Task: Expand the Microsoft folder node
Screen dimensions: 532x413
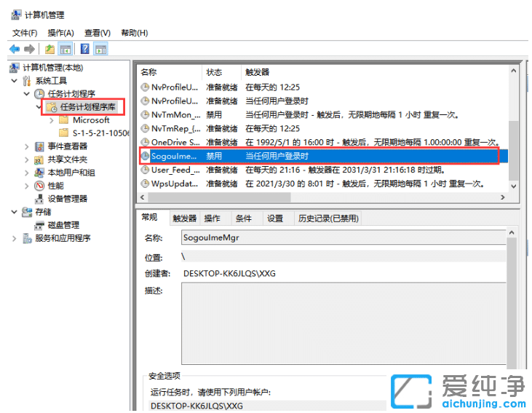Action: point(52,120)
